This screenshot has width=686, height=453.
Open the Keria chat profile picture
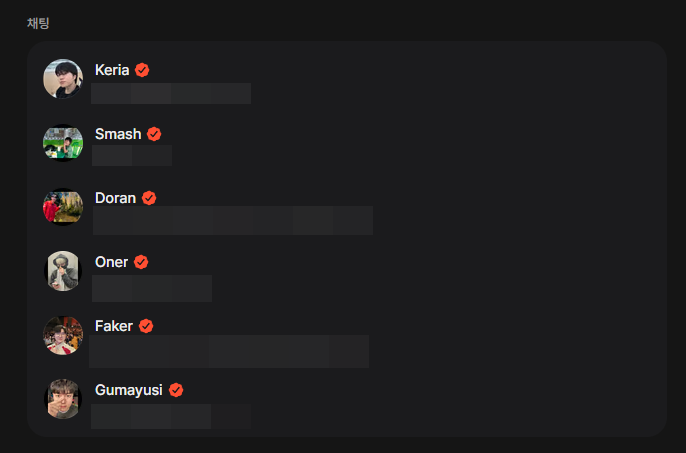point(63,79)
